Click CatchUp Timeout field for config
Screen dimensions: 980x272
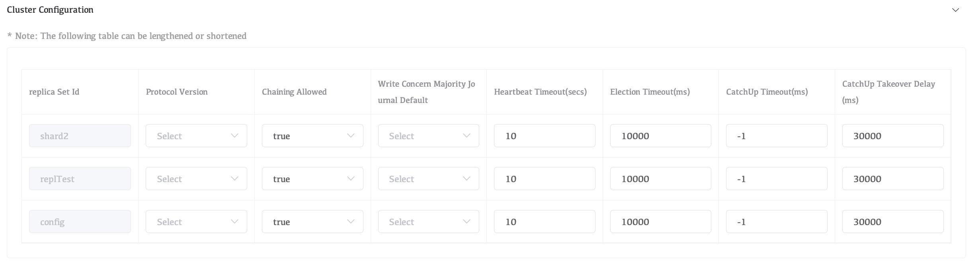pyautogui.click(x=776, y=221)
